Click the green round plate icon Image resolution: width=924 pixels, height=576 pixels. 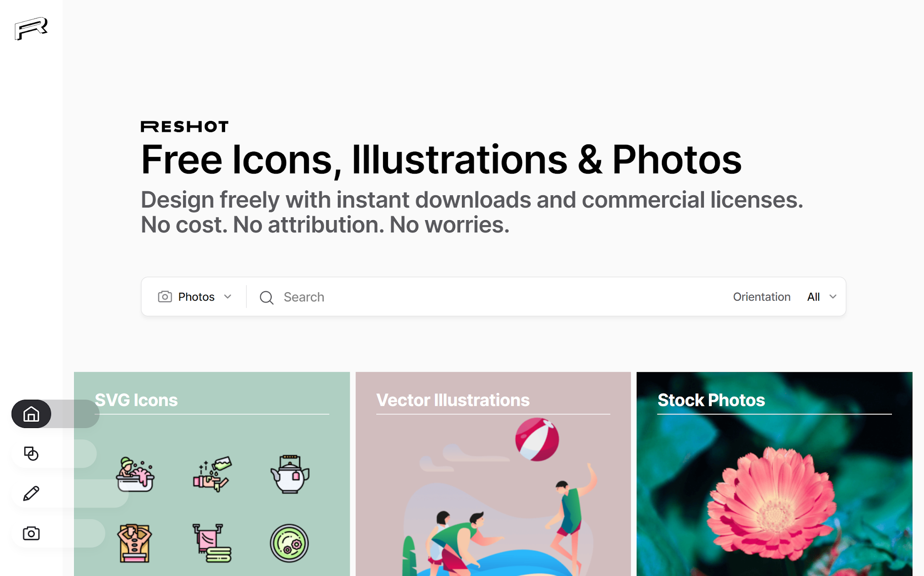coord(289,543)
